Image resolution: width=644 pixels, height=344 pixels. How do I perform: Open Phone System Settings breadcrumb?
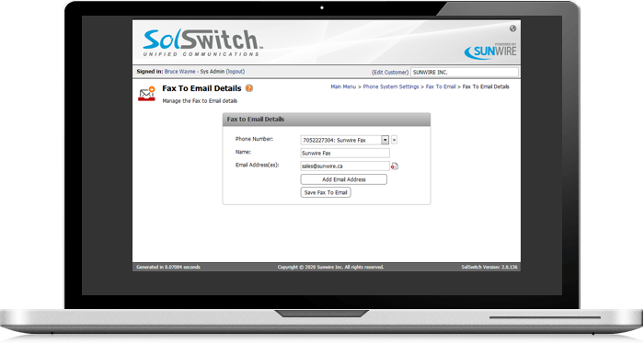click(391, 86)
